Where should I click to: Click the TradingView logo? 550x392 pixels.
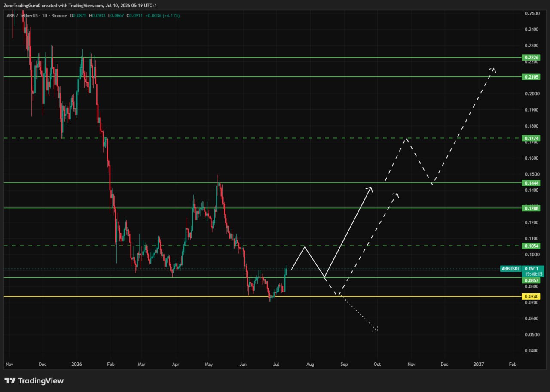34,381
